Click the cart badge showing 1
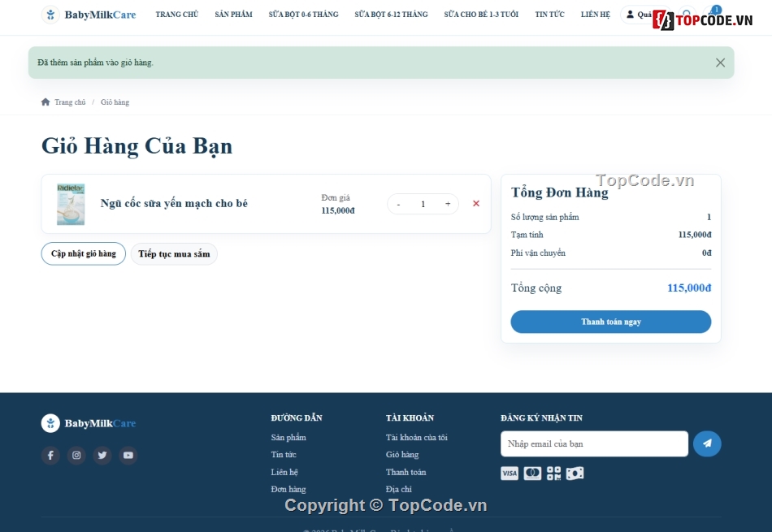The width and height of the screenshot is (772, 532). pos(717,10)
